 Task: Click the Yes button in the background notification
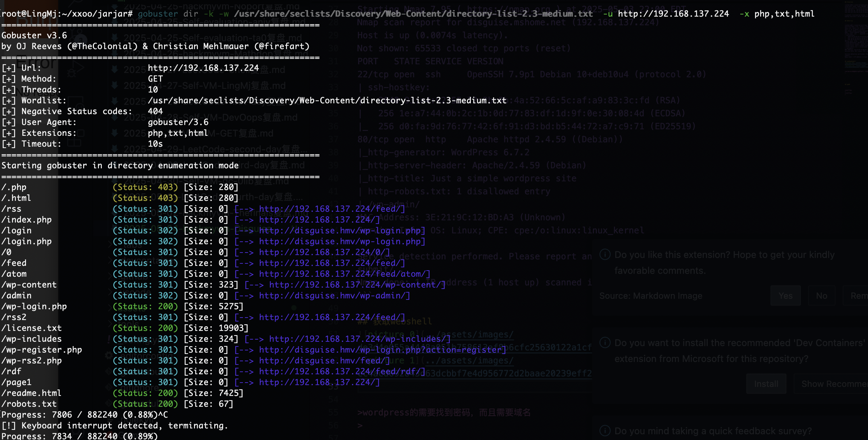(x=785, y=296)
